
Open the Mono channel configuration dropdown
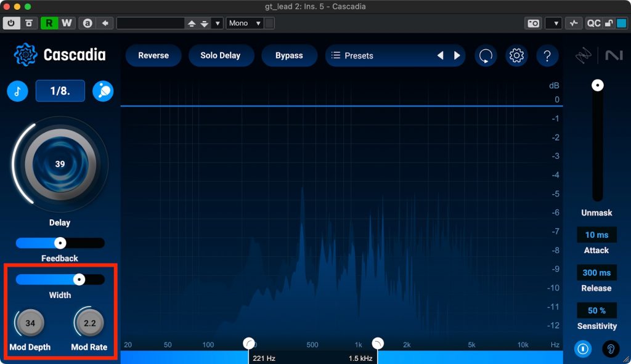[x=245, y=23]
